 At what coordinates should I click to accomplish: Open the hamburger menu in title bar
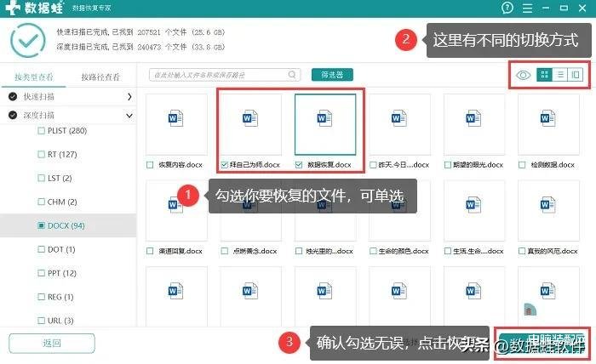527,8
